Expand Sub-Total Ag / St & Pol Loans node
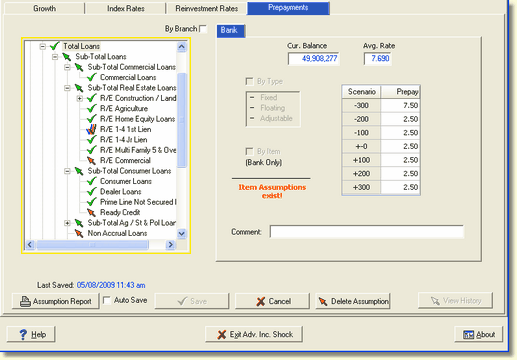The width and height of the screenshot is (517, 360). pos(67,223)
